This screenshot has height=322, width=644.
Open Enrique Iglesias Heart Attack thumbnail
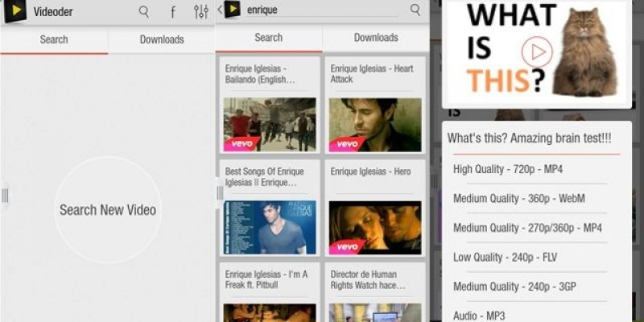click(375, 125)
